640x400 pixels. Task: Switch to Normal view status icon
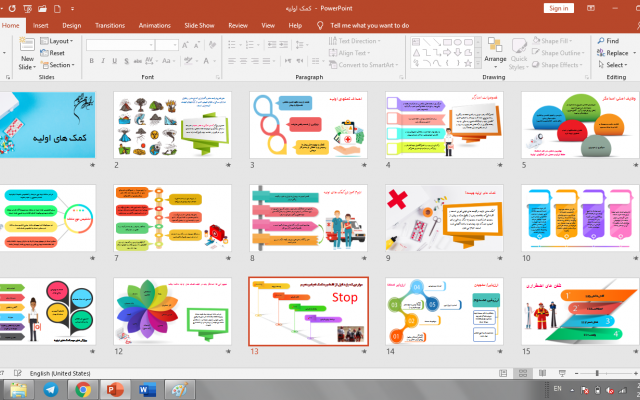tap(503, 373)
